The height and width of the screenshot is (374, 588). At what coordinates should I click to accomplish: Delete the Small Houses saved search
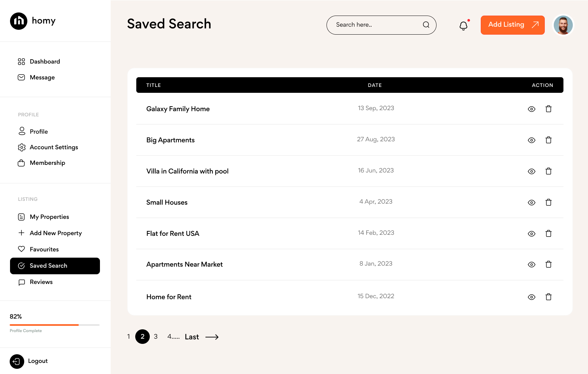coord(549,202)
